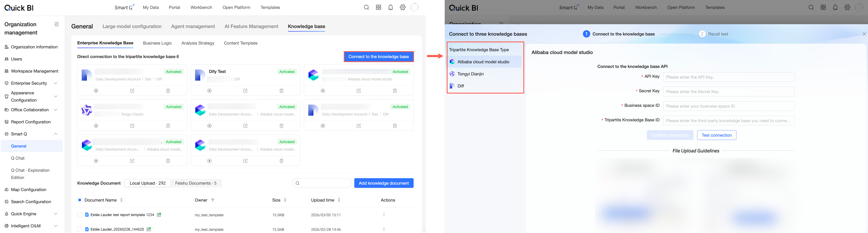Click the Dify Test card logo
The height and width of the screenshot is (233, 868).
tap(200, 75)
